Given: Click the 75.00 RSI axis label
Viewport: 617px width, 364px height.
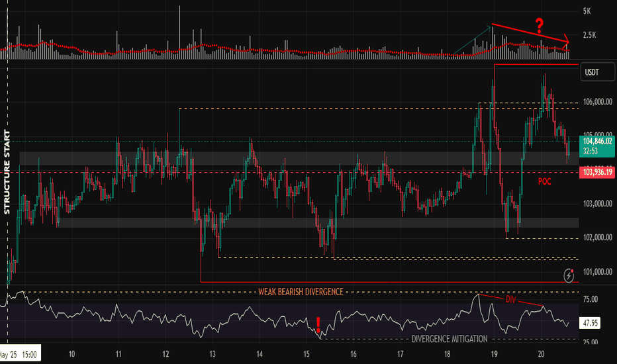Looking at the screenshot, I should click(591, 299).
